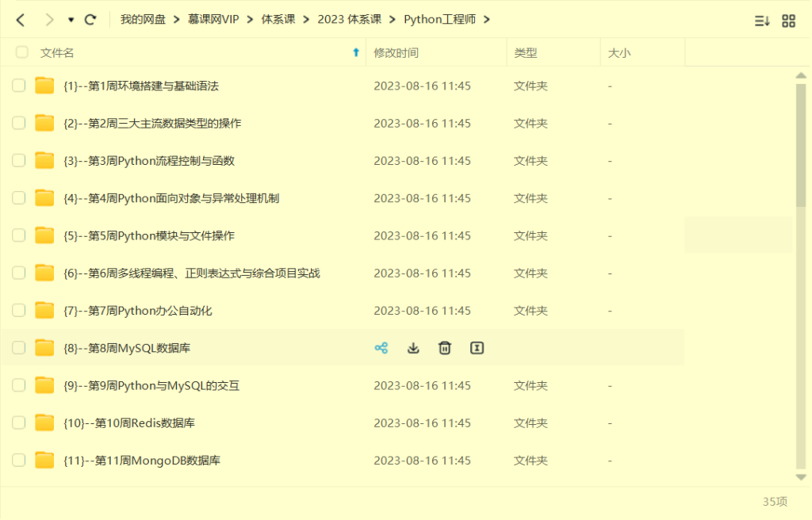
Task: Open folder {9}--第9周Python与MySQL的交互
Action: [151, 385]
